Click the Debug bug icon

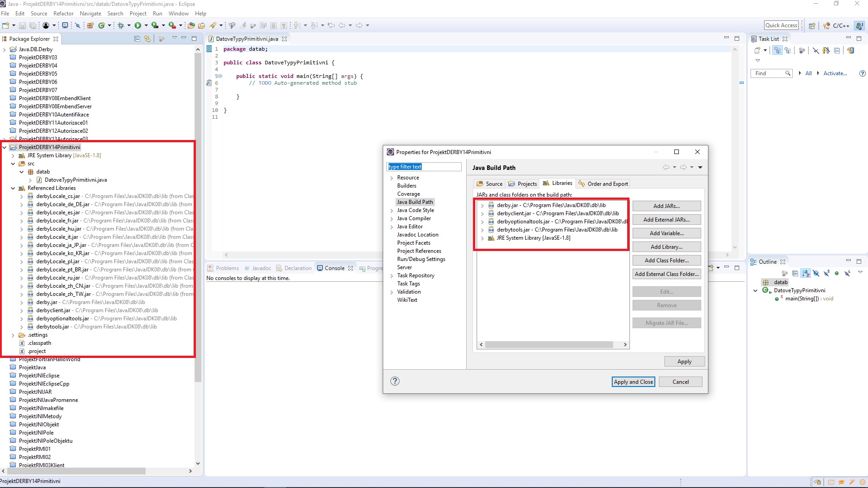pos(121,25)
